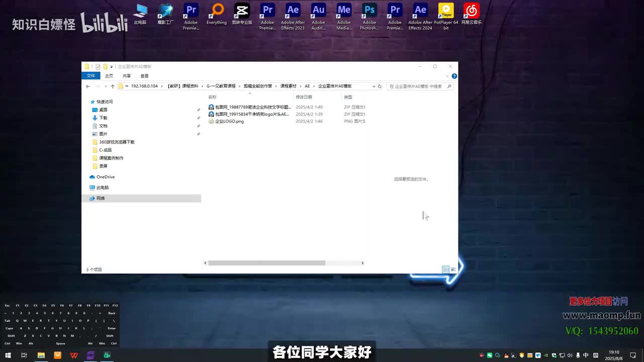Launch Everything search from desktop
The image size is (644, 362).
click(217, 14)
